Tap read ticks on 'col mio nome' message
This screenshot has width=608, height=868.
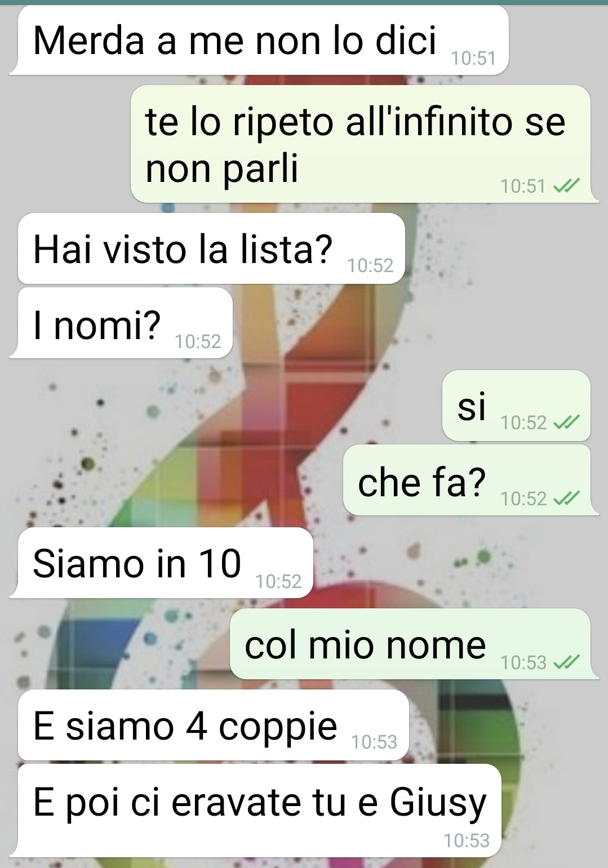(x=566, y=663)
